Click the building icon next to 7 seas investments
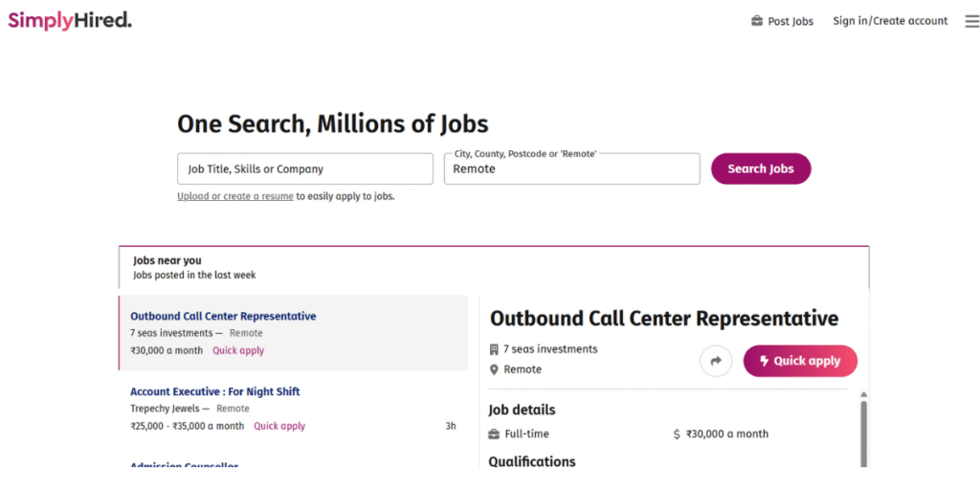 pos(494,349)
